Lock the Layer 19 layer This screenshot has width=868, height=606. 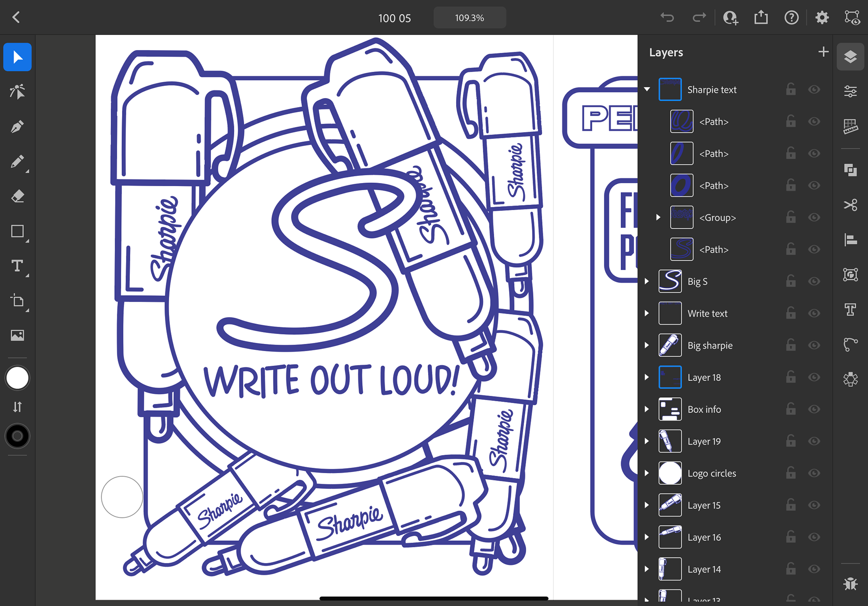click(791, 441)
